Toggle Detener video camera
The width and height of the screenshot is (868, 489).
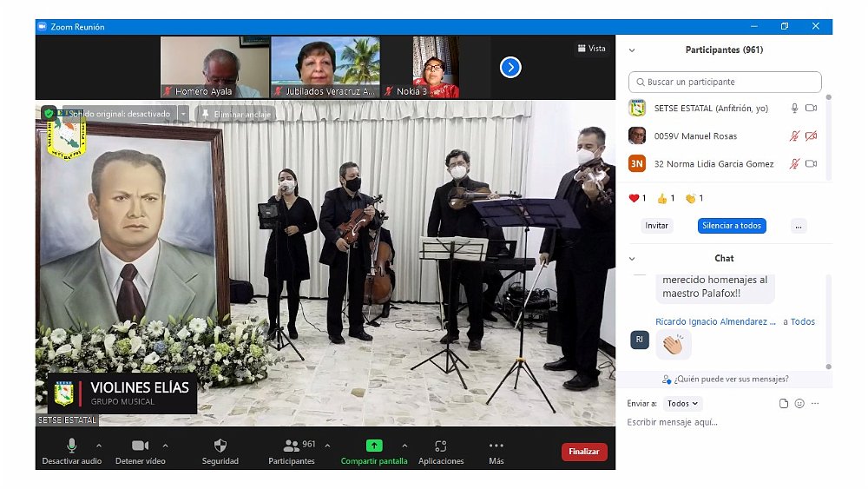pyautogui.click(x=140, y=446)
